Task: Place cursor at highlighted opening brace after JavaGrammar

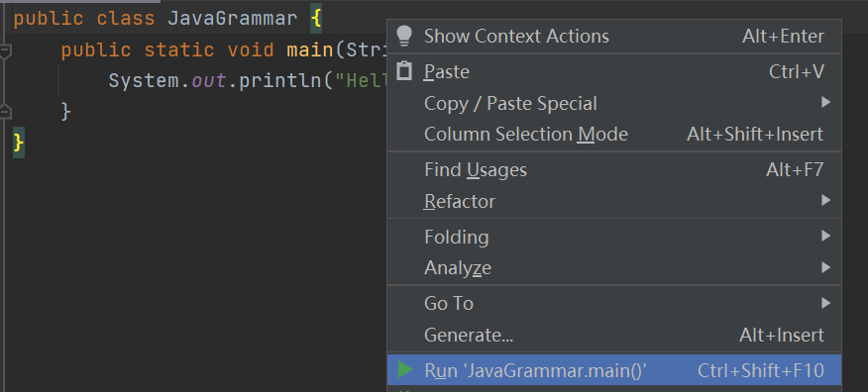Action: [x=316, y=19]
